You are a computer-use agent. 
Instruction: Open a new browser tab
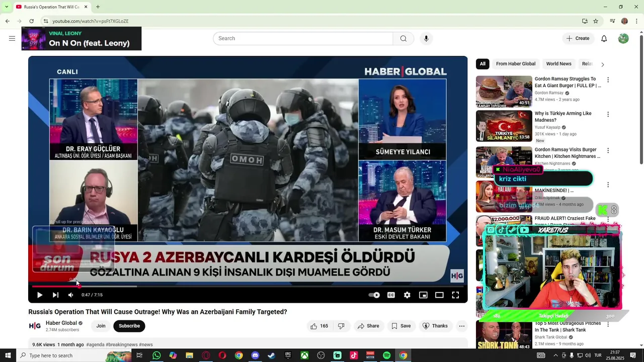click(98, 7)
